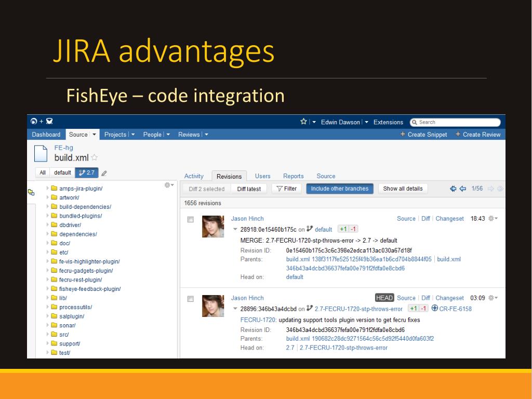Switch to the Source tab in file view
The width and height of the screenshot is (532, 399).
326,176
